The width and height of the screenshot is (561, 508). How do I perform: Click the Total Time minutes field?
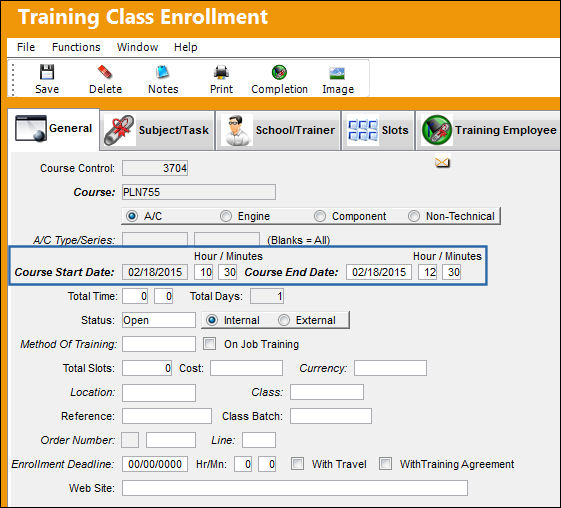[164, 296]
